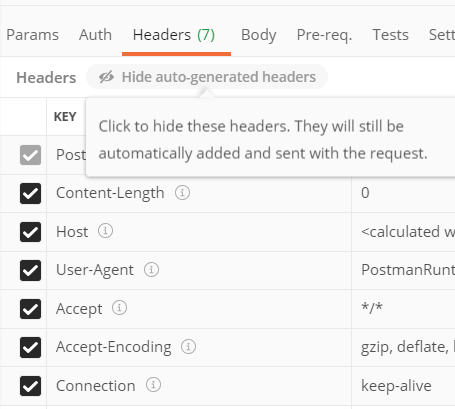Click the Accept header info icon
This screenshot has height=409, width=455.
[x=119, y=308]
